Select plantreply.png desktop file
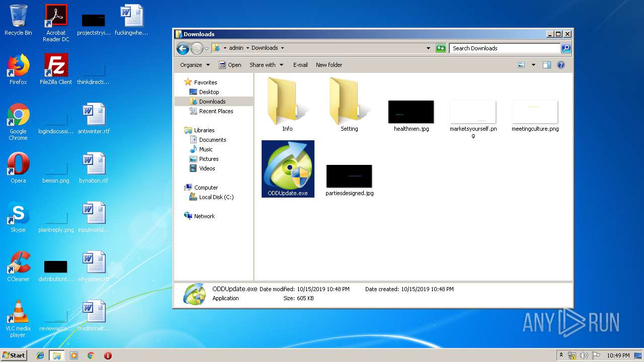 click(x=56, y=221)
